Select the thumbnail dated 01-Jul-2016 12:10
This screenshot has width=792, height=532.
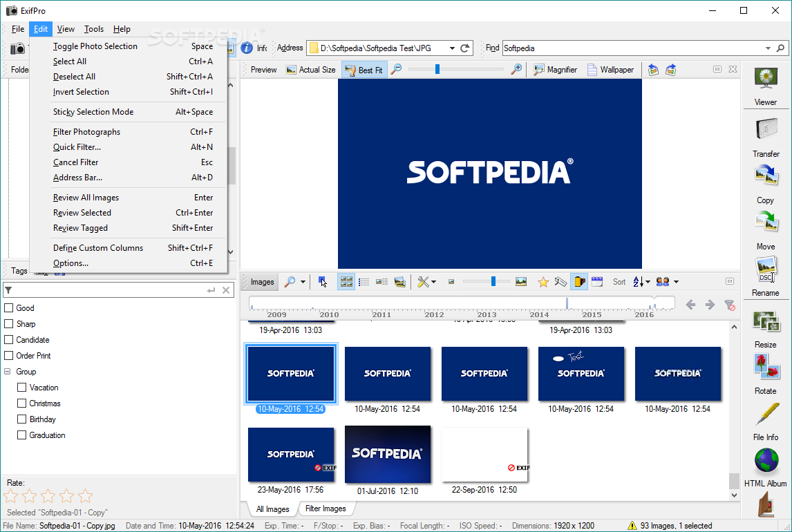(x=388, y=454)
